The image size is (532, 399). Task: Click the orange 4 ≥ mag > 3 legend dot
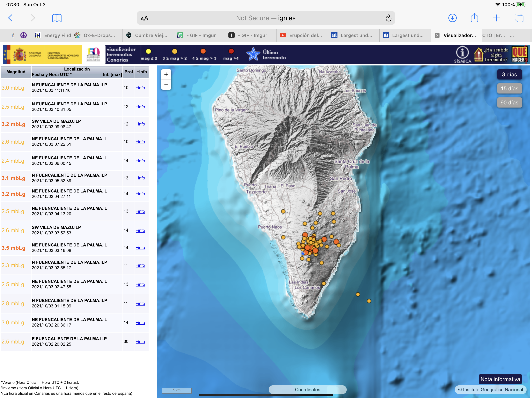point(203,51)
